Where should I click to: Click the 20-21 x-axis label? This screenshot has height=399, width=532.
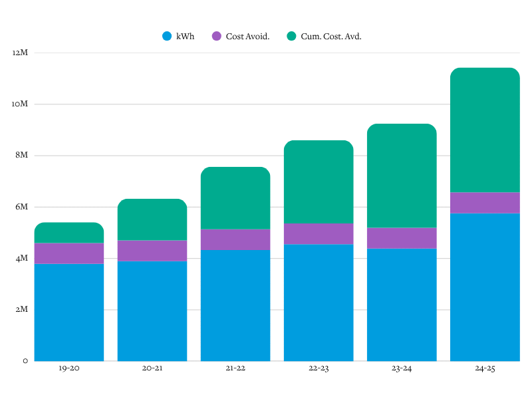point(152,368)
